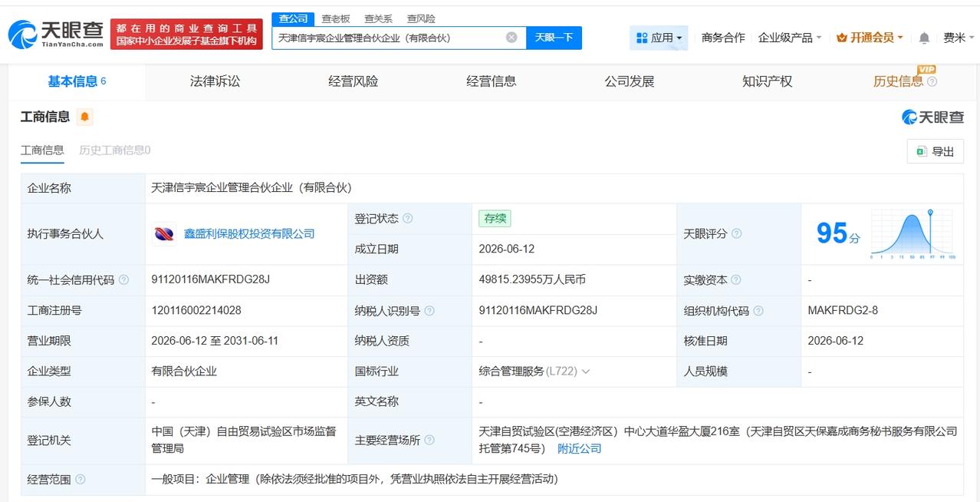Viewport: 980px width, 502px height.
Task: Click organization code MAKFRDG2-8
Action: [x=843, y=310]
